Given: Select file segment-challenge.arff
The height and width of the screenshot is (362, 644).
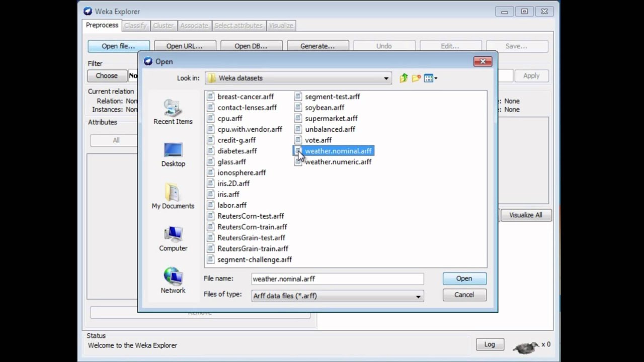Looking at the screenshot, I should [x=255, y=259].
